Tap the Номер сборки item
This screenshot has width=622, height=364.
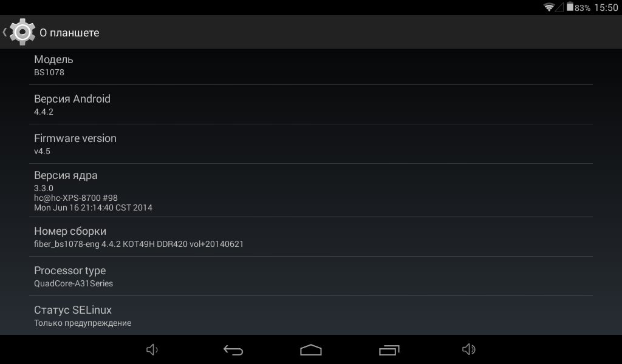click(311, 237)
